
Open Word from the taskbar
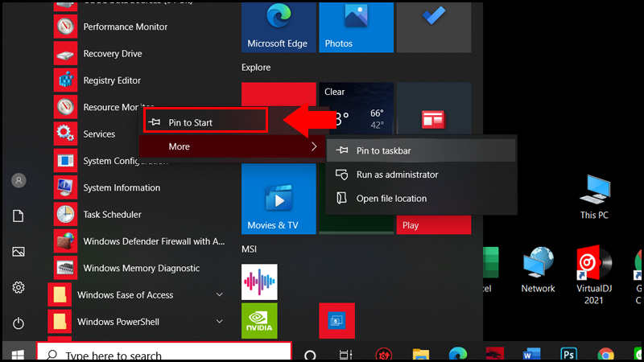tap(531, 354)
